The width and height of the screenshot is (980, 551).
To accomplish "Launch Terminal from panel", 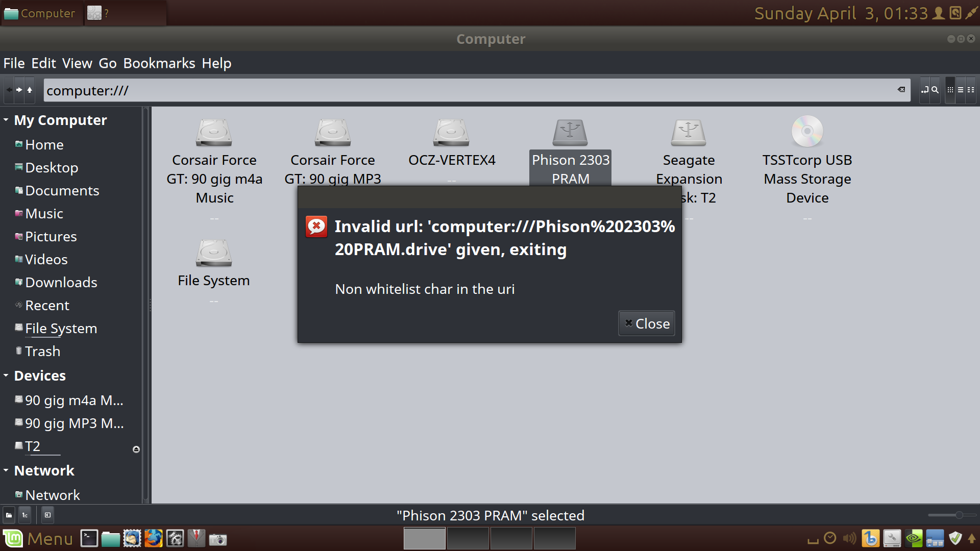I will click(x=89, y=539).
